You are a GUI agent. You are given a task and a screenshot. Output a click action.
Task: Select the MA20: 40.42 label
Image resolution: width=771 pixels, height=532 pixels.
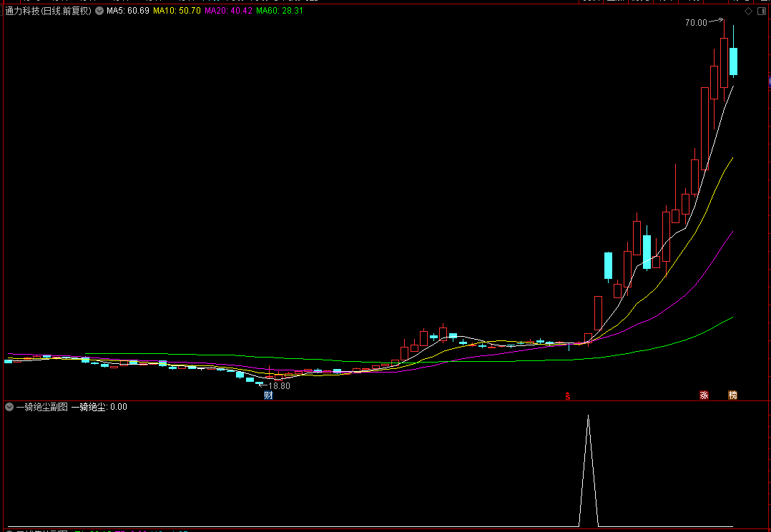[x=228, y=11]
